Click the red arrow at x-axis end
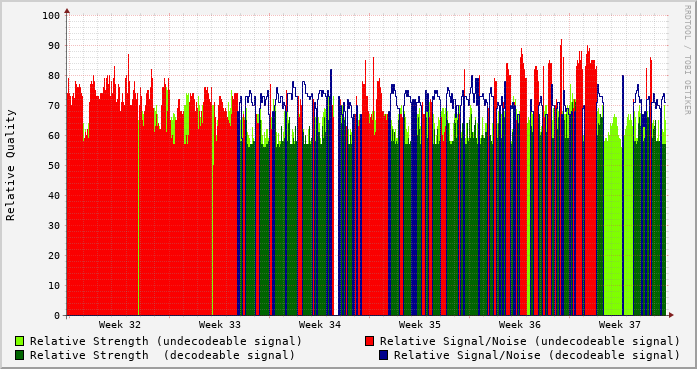 [x=671, y=315]
